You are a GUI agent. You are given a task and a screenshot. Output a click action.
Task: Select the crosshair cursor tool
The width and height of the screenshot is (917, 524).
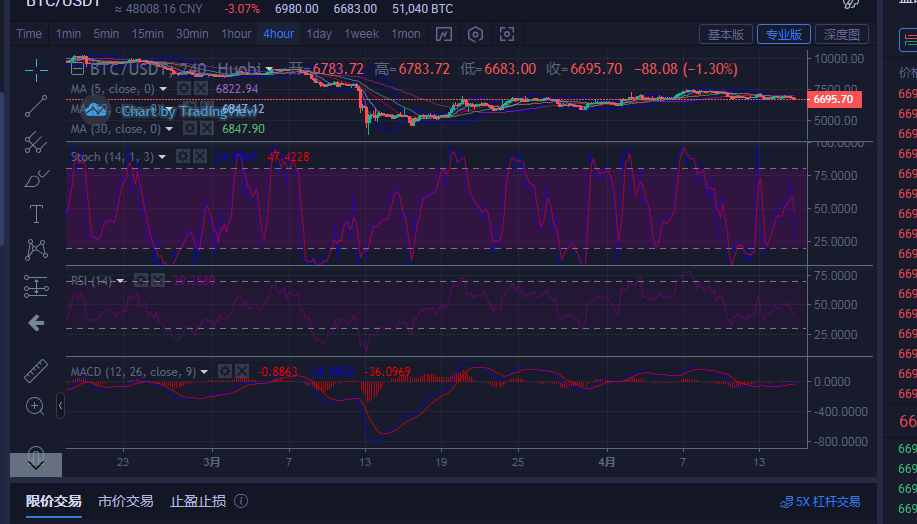click(36, 70)
